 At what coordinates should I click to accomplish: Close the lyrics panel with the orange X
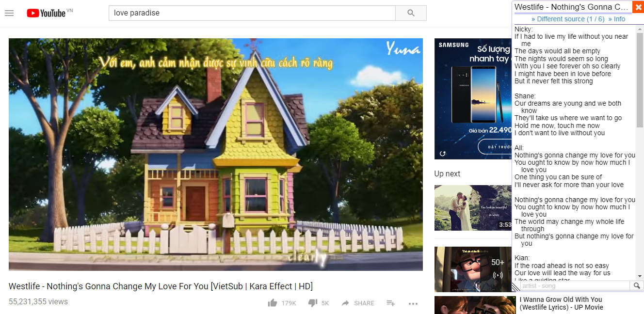pyautogui.click(x=638, y=7)
